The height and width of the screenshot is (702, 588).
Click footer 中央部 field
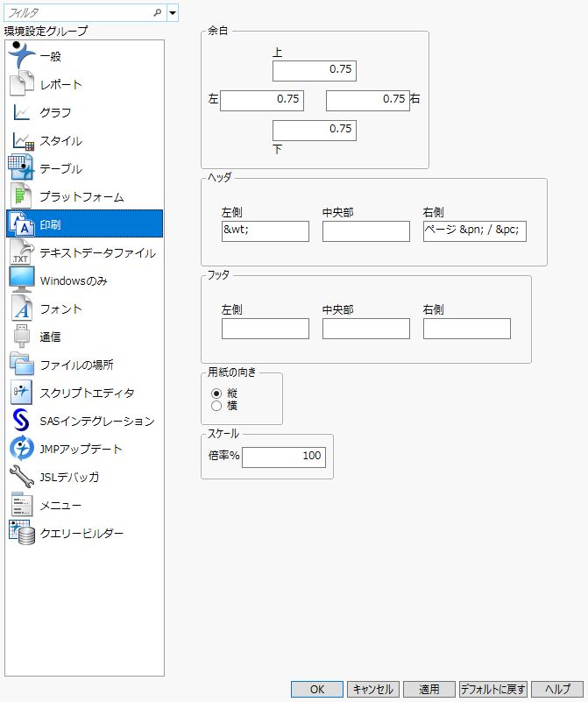(x=366, y=329)
